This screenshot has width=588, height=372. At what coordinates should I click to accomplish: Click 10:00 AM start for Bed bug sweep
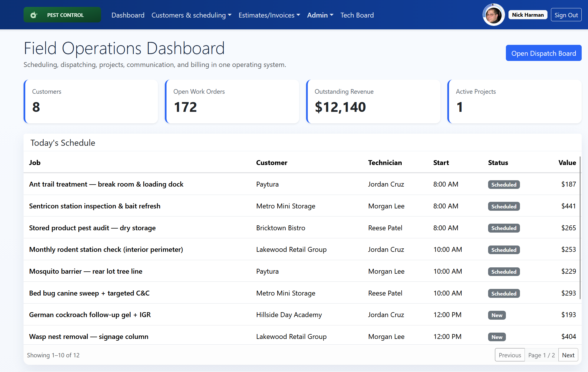448,293
